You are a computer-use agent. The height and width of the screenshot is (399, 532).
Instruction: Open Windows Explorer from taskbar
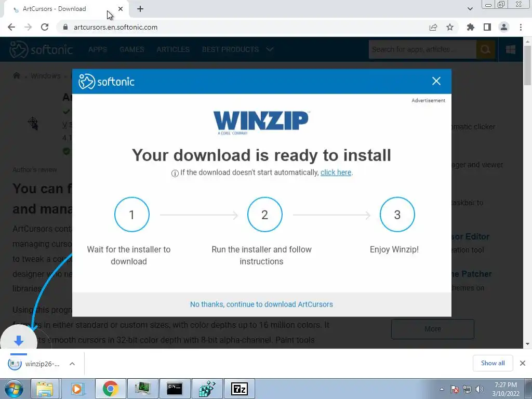tap(45, 389)
